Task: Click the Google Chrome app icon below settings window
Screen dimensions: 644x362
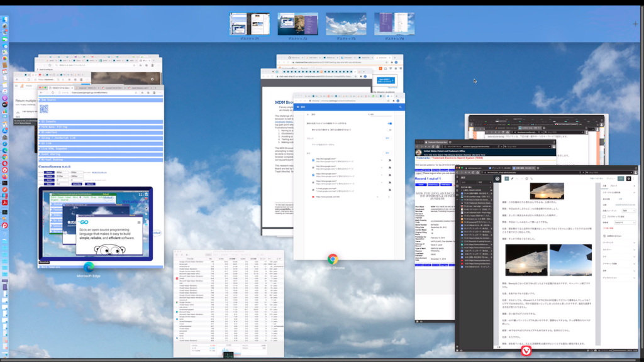Action: [x=333, y=259]
